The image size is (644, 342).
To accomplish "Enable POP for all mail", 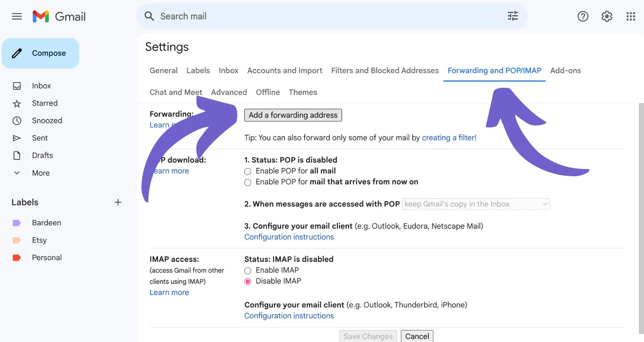I will 248,171.
